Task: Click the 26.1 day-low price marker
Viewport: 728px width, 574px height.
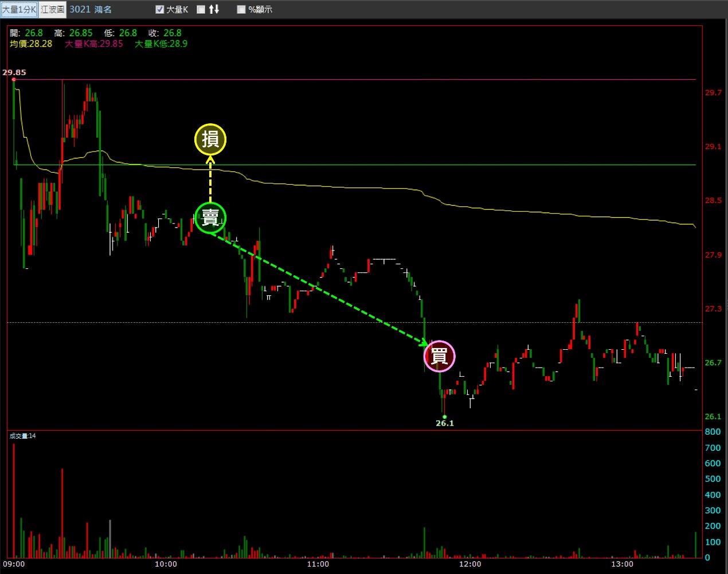Action: coord(444,423)
